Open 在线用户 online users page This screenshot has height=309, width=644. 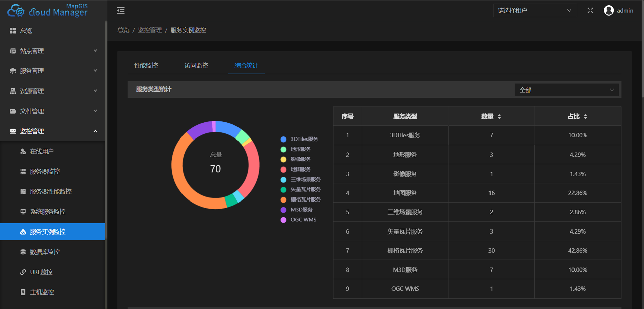(x=53, y=151)
